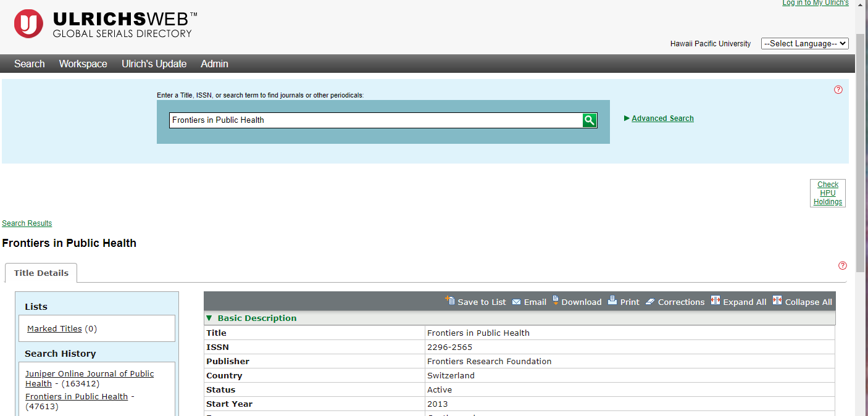
Task: Open Frontiers in Public Health search history link
Action: point(77,397)
